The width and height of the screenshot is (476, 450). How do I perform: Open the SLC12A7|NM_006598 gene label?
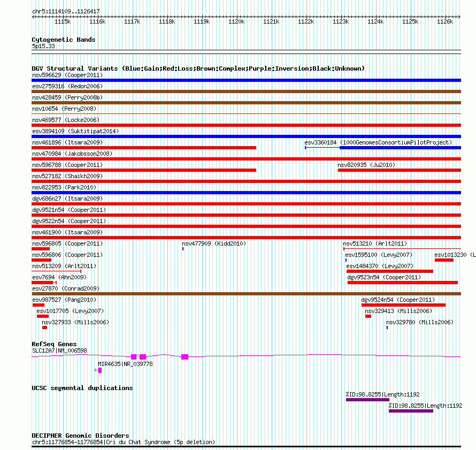click(59, 350)
